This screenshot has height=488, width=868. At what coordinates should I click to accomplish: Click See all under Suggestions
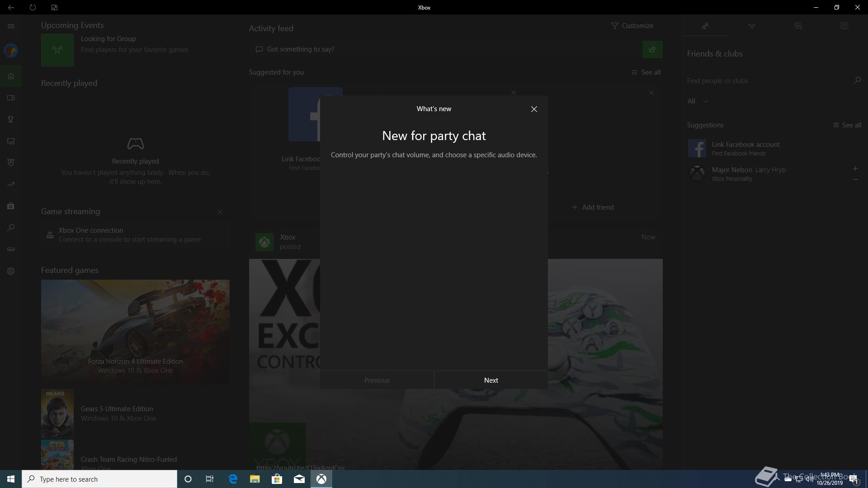tap(847, 125)
